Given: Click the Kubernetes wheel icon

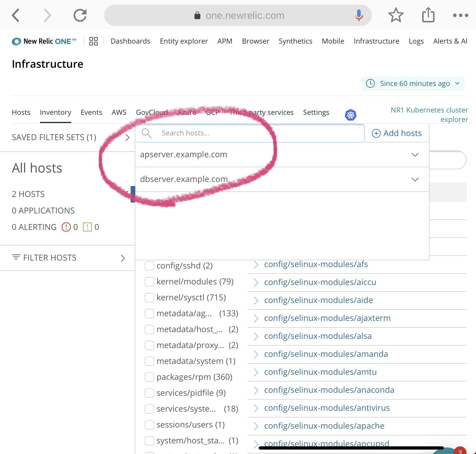Looking at the screenshot, I should [350, 115].
